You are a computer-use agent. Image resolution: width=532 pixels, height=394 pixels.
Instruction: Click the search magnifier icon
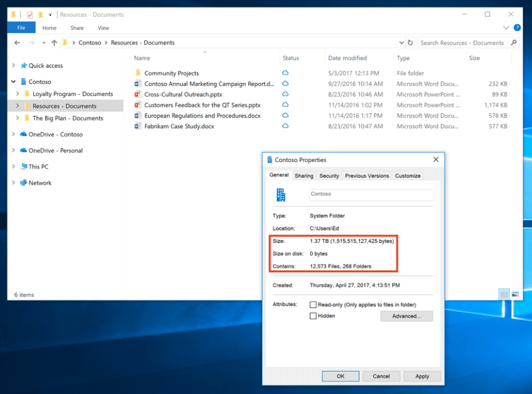pyautogui.click(x=513, y=43)
